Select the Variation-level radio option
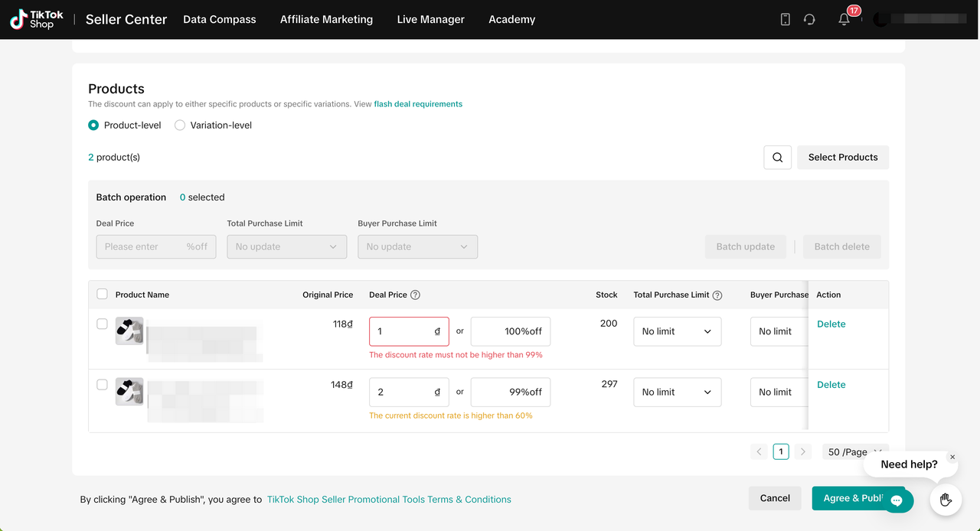This screenshot has height=531, width=980. coord(180,125)
